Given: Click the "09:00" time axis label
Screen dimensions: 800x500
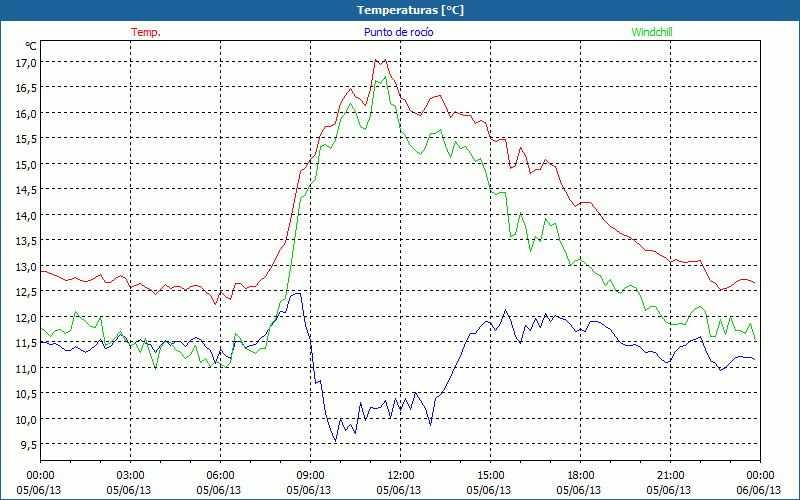Looking at the screenshot, I should 310,476.
